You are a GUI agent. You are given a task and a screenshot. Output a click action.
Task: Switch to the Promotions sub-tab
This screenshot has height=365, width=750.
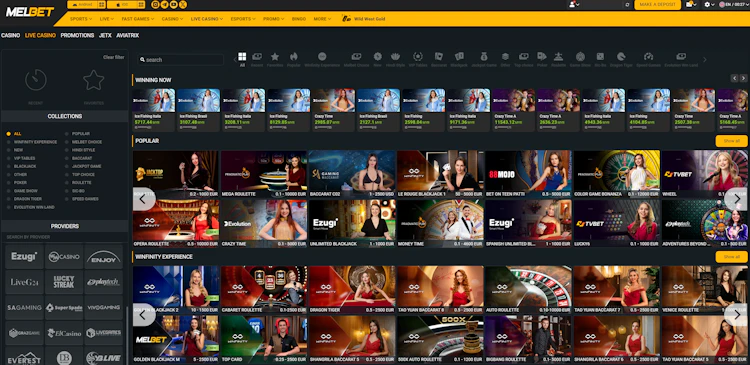[x=77, y=35]
